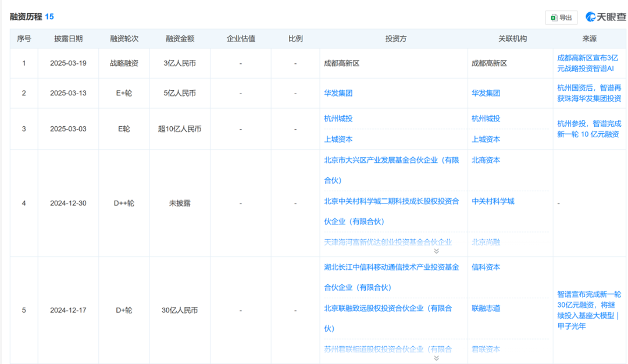Open 杭州城投 investor link
Viewport: 628px width, 364px height.
338,119
